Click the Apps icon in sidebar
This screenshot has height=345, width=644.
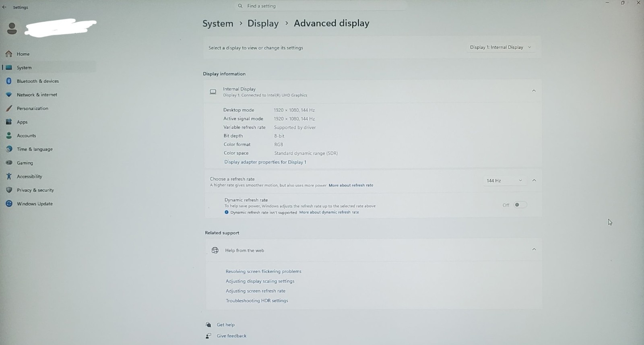pos(9,122)
